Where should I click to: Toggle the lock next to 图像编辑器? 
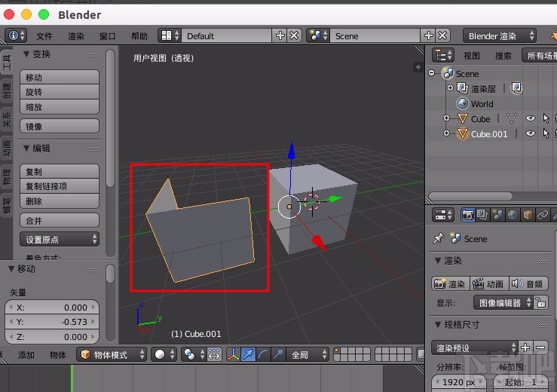pyautogui.click(x=541, y=302)
